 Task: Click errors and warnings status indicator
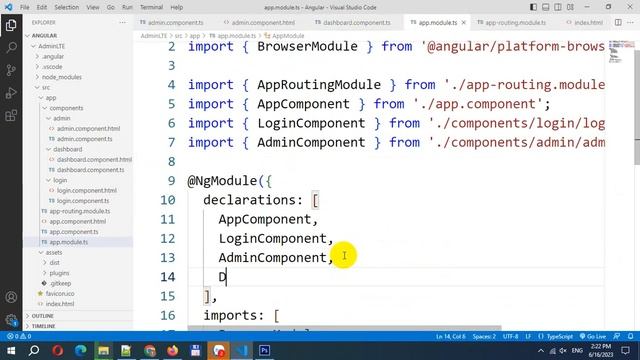click(x=19, y=336)
